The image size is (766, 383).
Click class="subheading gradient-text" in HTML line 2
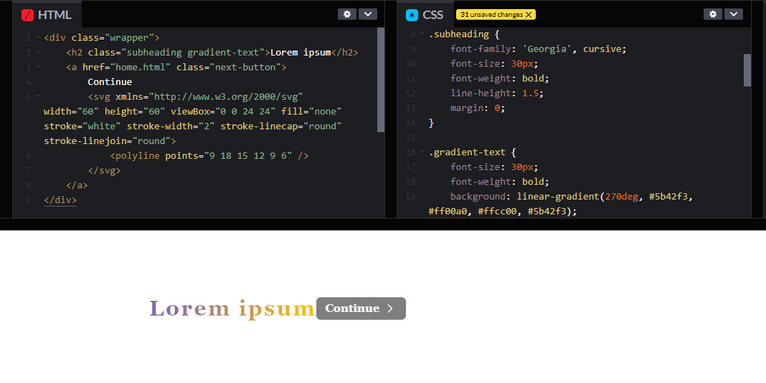click(176, 52)
